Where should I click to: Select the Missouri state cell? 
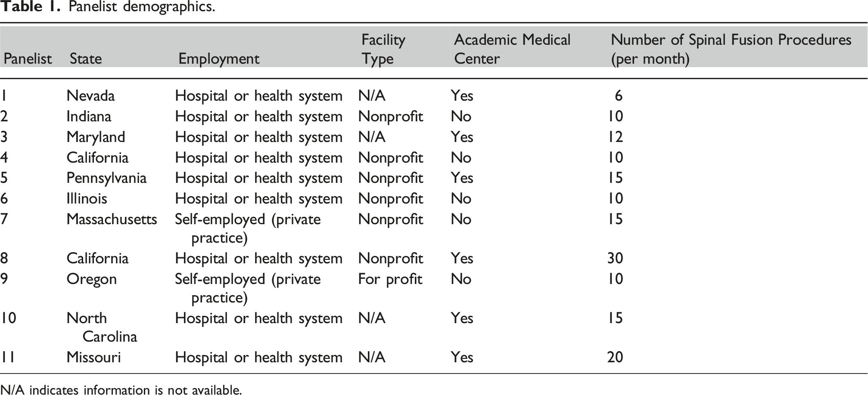tap(93, 357)
